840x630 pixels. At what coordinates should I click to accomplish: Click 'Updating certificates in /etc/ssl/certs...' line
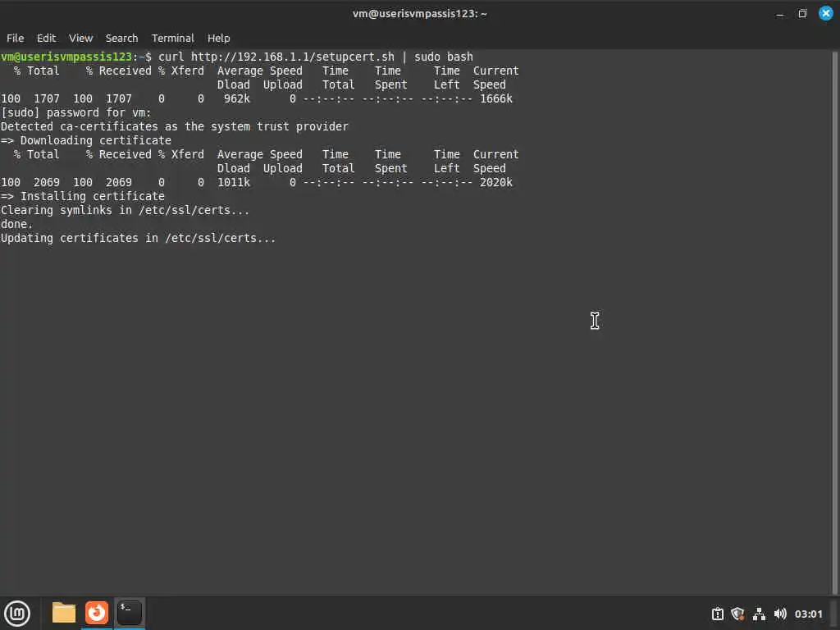click(138, 238)
